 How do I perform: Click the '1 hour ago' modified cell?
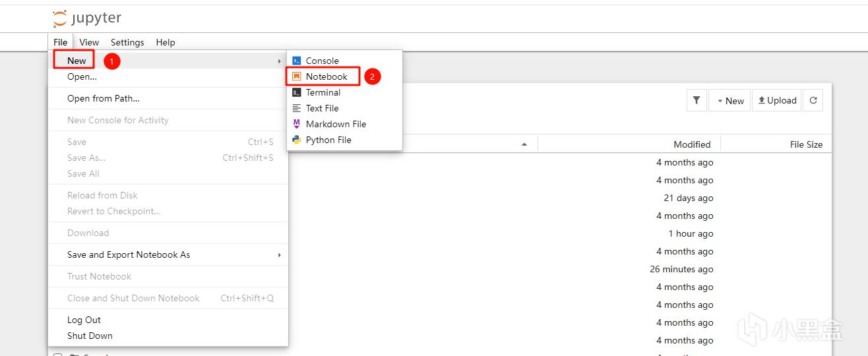coord(691,233)
